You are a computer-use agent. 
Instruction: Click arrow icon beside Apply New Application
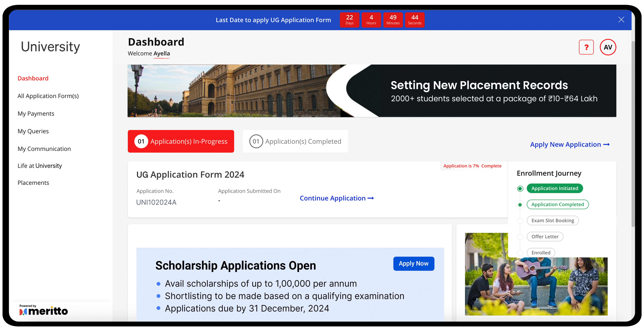tap(606, 145)
